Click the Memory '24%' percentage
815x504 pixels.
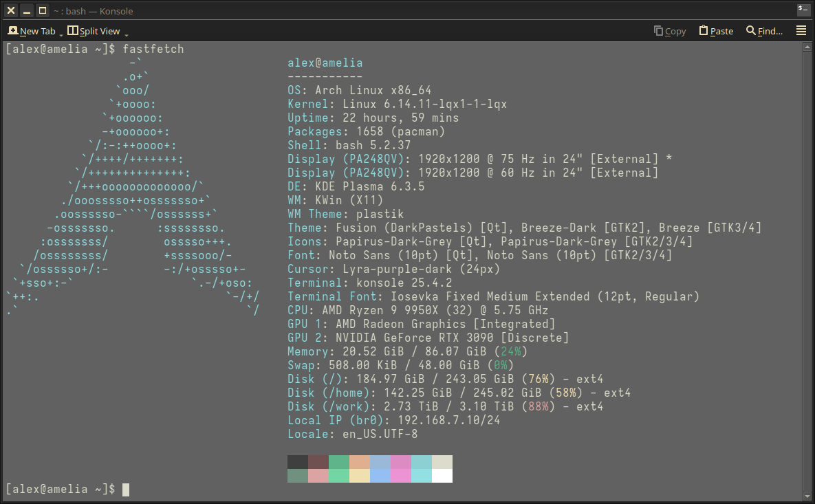(x=510, y=352)
